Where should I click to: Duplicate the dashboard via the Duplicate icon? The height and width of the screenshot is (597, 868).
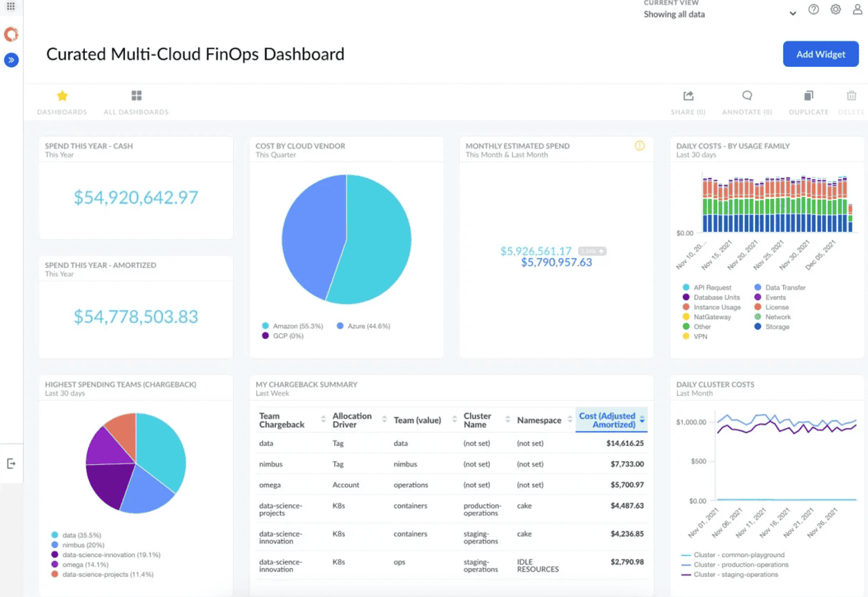[808, 96]
